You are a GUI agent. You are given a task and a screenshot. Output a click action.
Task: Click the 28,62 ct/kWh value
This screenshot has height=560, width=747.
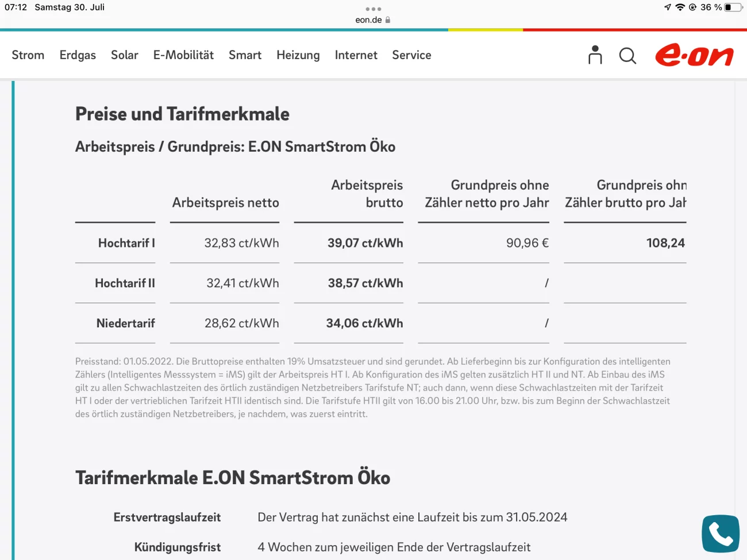point(241,323)
